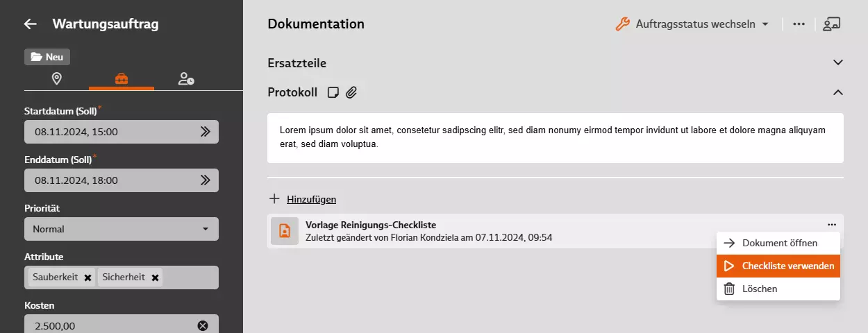
Task: Add a note via Protokoll note icon
Action: [333, 92]
